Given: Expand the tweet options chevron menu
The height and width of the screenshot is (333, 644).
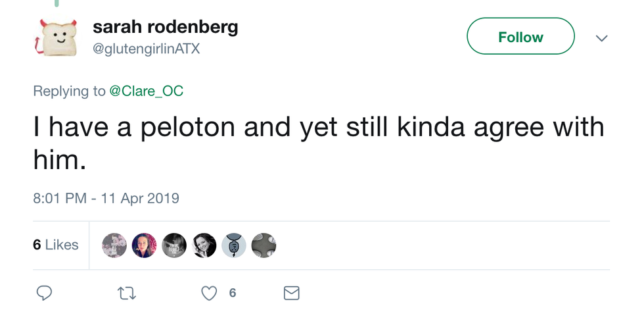Looking at the screenshot, I should pos(601,38).
